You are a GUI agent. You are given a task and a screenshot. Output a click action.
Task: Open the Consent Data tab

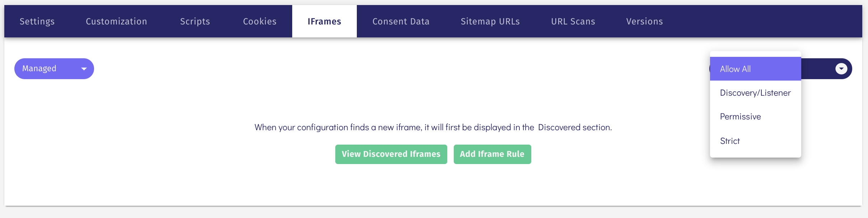[401, 21]
